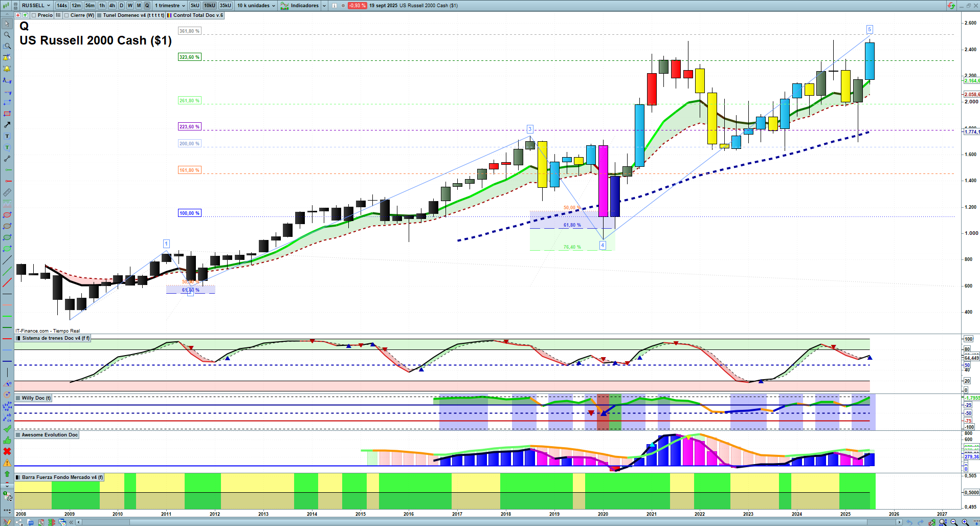Click the red X mark icon
The image size is (980, 526).
pos(7,451)
